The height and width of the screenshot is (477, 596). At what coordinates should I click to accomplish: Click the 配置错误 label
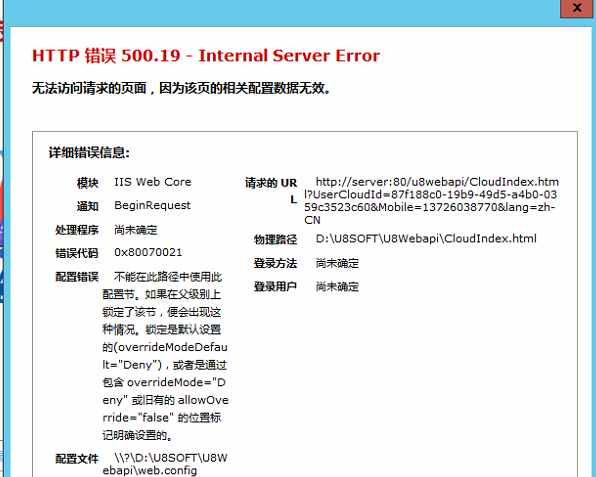tap(77, 277)
